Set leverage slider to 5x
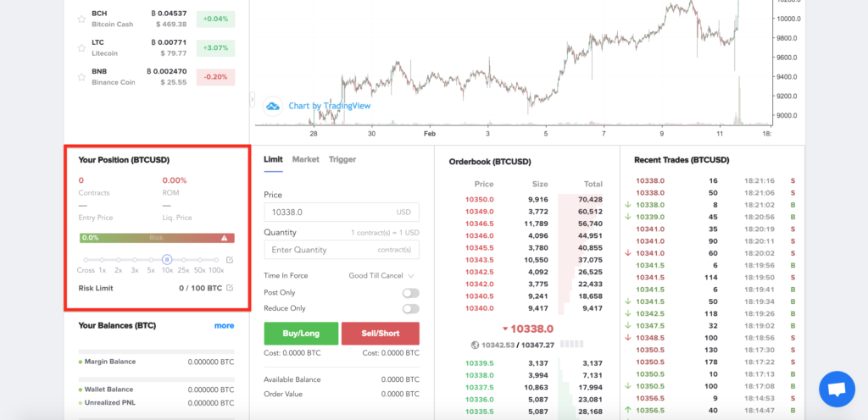Image resolution: width=868 pixels, height=420 pixels. point(151,260)
